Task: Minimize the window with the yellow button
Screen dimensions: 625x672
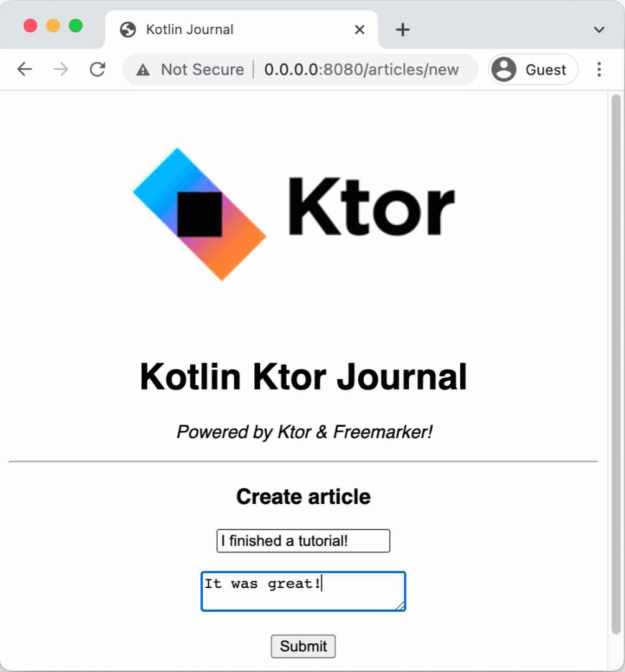Action: (x=53, y=26)
